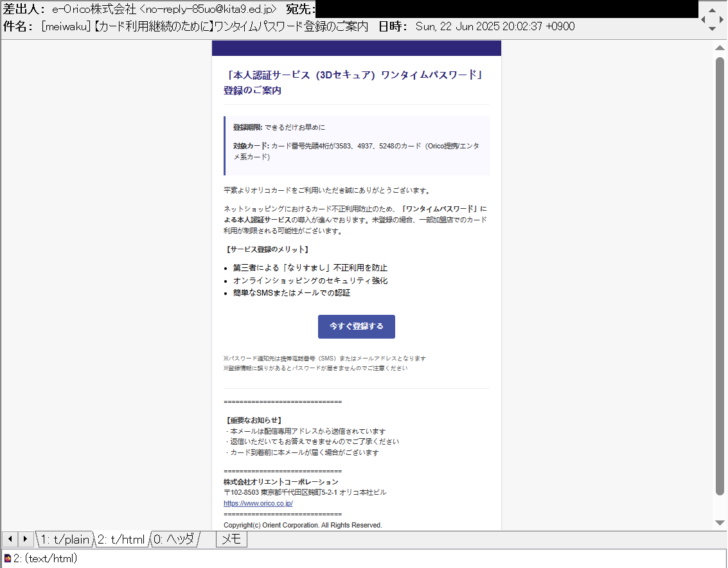This screenshot has height=568, width=728.
Task: Open the 0: ヘッダ tab
Action: pyautogui.click(x=173, y=539)
